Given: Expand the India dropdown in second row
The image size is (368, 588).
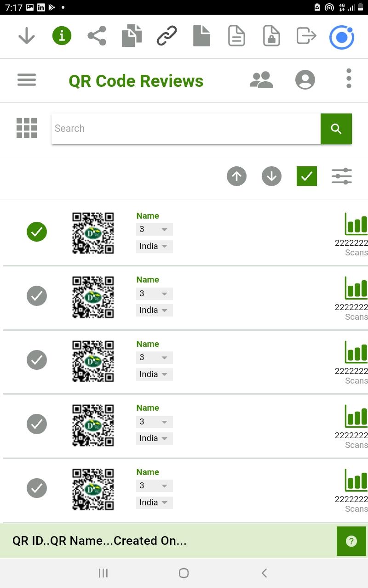Looking at the screenshot, I should (155, 310).
